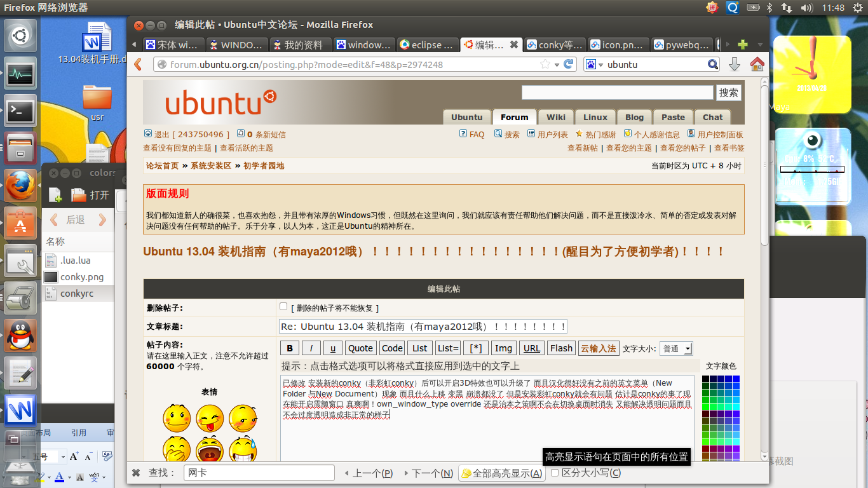Open Ubuntu Dash from the launcher
The image size is (868, 488).
[20, 36]
